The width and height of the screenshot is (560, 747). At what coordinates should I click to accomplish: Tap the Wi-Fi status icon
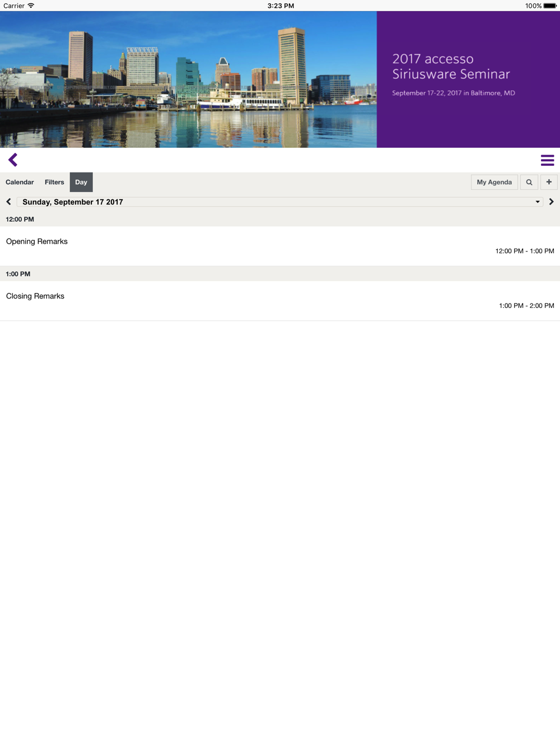(31, 6)
